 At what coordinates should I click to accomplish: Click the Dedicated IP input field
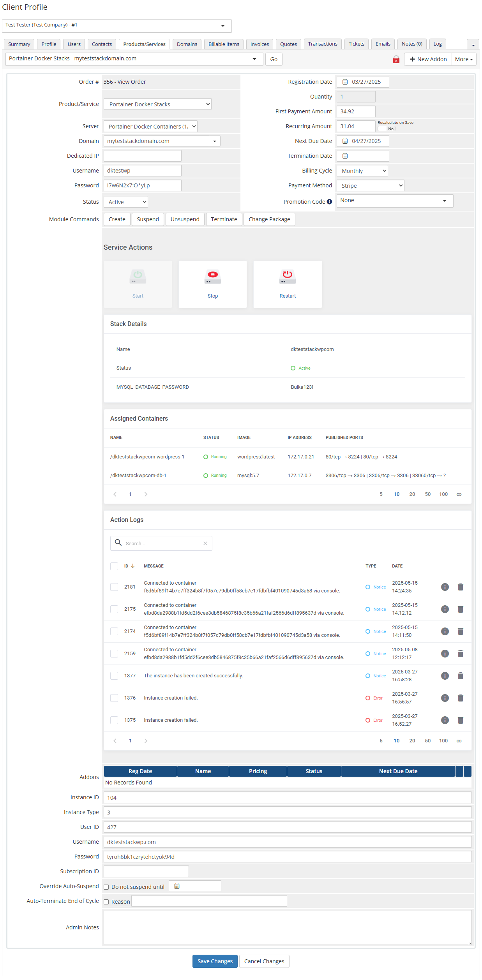(143, 156)
